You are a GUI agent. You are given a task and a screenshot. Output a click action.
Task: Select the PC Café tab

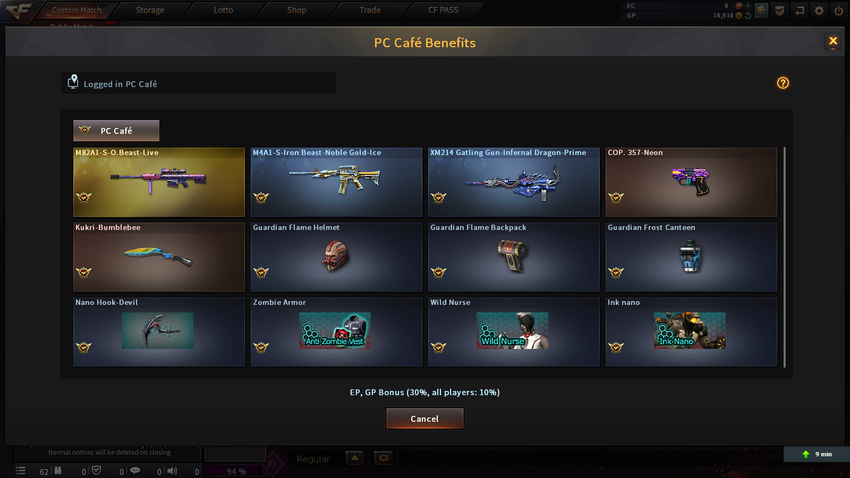(x=116, y=131)
